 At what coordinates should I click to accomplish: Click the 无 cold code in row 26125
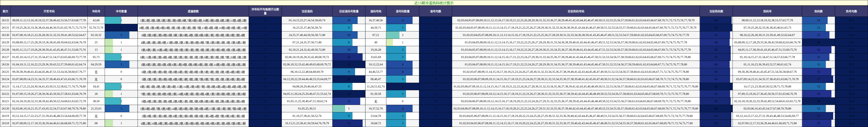tap(96, 72)
